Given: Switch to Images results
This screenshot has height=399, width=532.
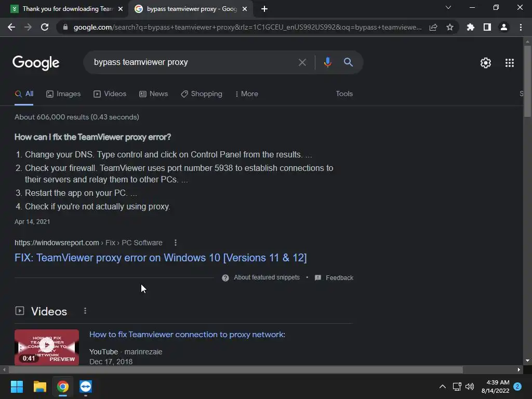Looking at the screenshot, I should tap(63, 94).
